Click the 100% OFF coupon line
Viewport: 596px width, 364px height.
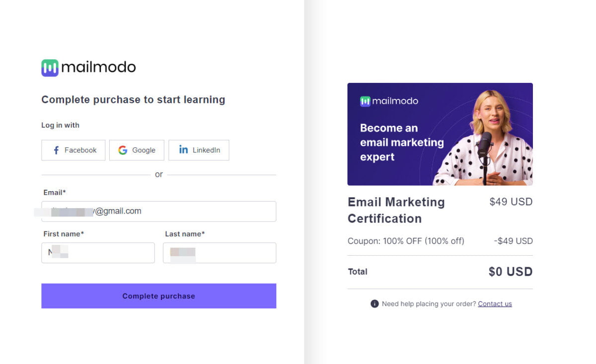405,241
